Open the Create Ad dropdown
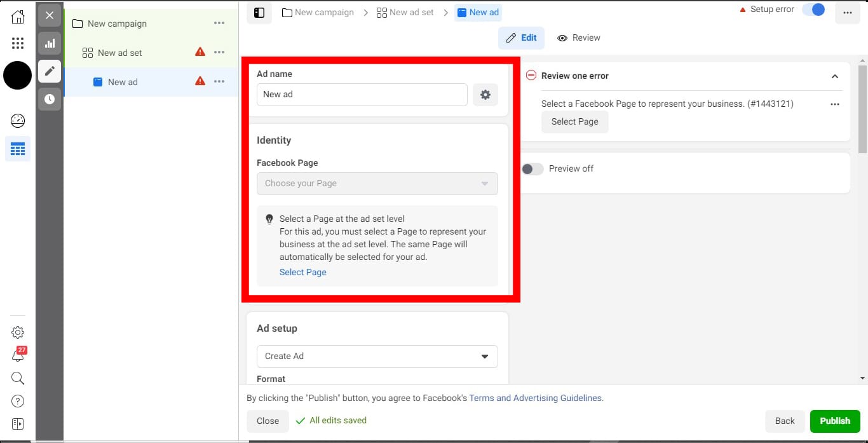This screenshot has width=868, height=443. tap(377, 357)
